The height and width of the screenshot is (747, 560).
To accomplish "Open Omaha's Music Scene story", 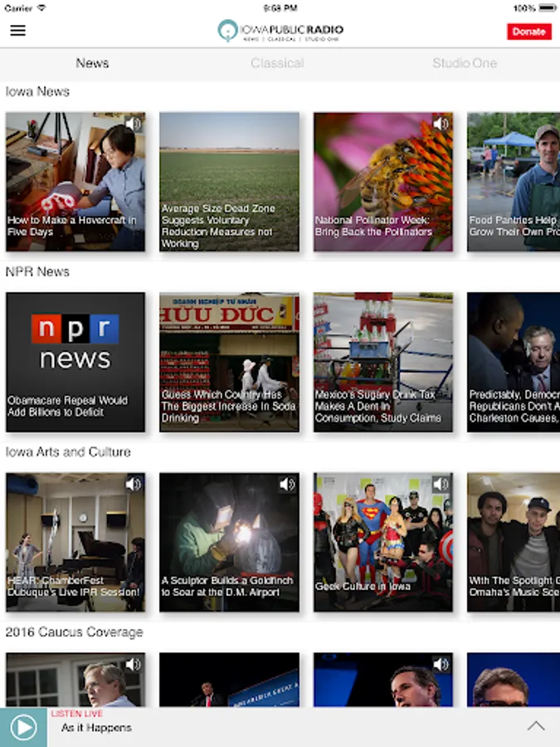I will click(514, 542).
